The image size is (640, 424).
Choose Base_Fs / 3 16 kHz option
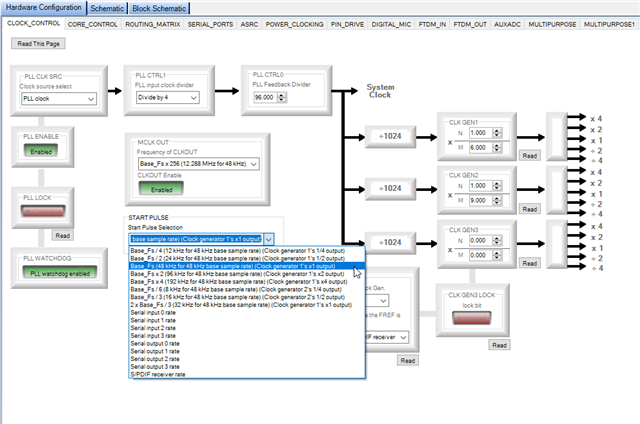(x=247, y=297)
